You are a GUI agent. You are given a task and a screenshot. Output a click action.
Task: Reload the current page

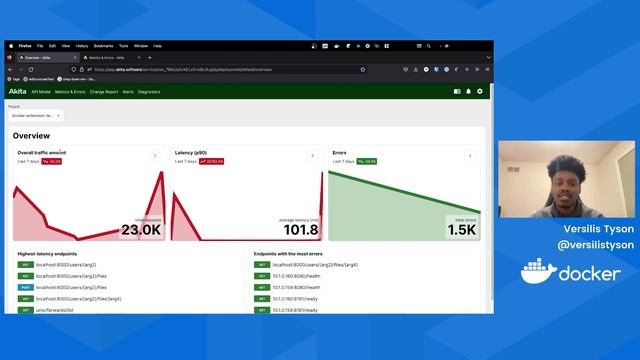[x=31, y=70]
